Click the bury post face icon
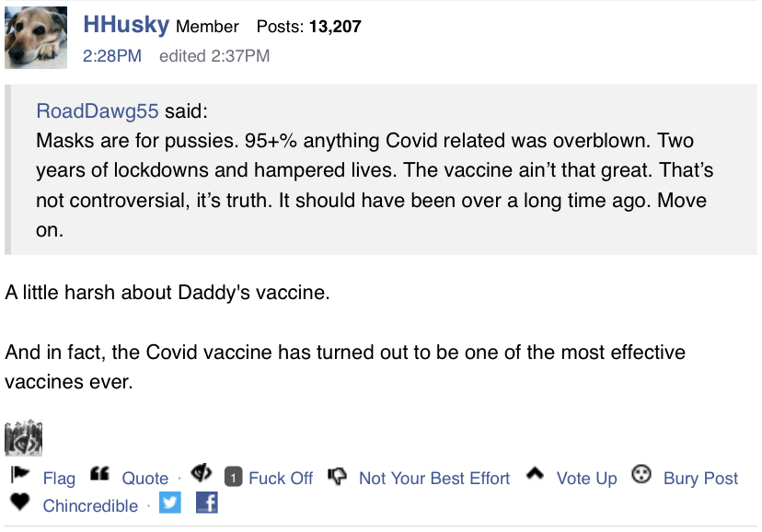Image resolution: width=762 pixels, height=532 pixels. pyautogui.click(x=641, y=474)
